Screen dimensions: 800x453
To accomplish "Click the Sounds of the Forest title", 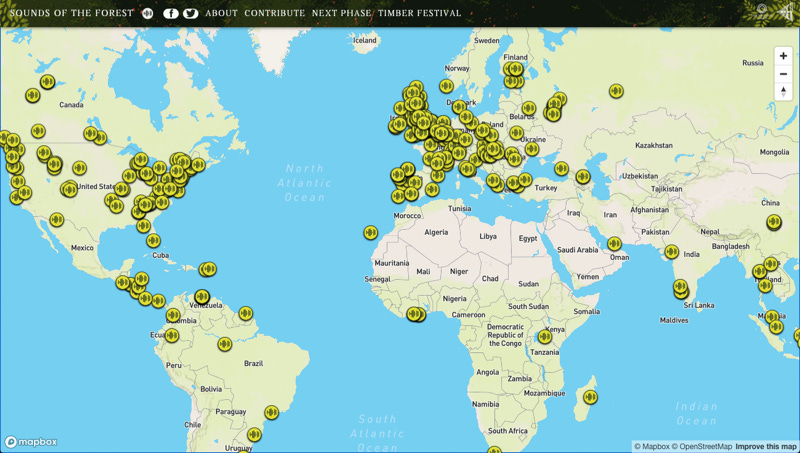I will click(x=71, y=13).
